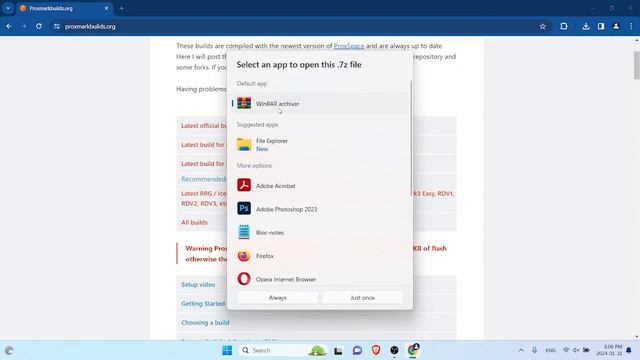Image resolution: width=640 pixels, height=360 pixels.
Task: Open a new browser tab
Action: (x=121, y=8)
